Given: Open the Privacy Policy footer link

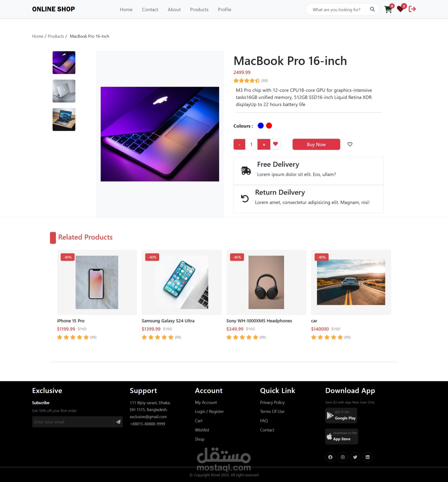Looking at the screenshot, I should 272,402.
